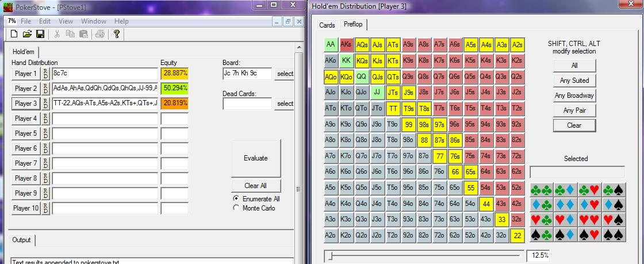Click the All hands button
The height and width of the screenshot is (264, 644).
[574, 66]
